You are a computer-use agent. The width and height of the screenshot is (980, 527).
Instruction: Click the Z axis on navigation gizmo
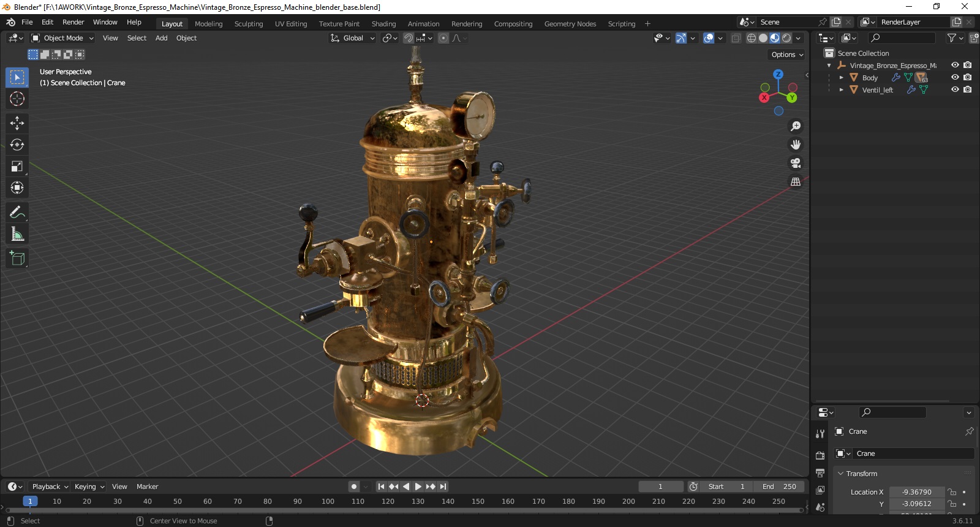[x=778, y=74]
